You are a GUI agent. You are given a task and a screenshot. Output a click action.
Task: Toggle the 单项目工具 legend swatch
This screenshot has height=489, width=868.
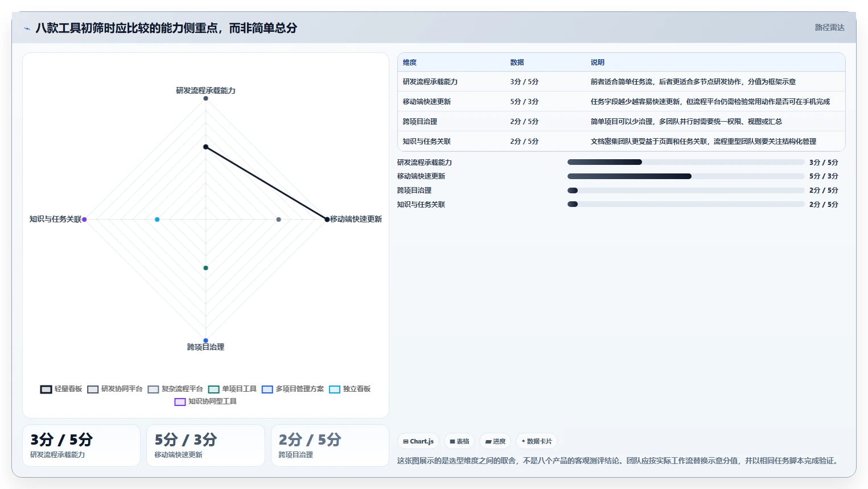pos(213,389)
